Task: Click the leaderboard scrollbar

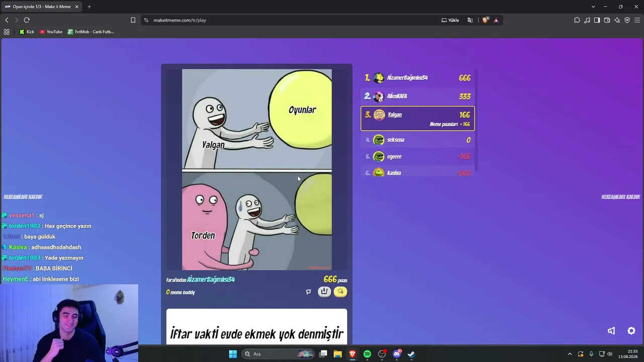Action: [476, 121]
